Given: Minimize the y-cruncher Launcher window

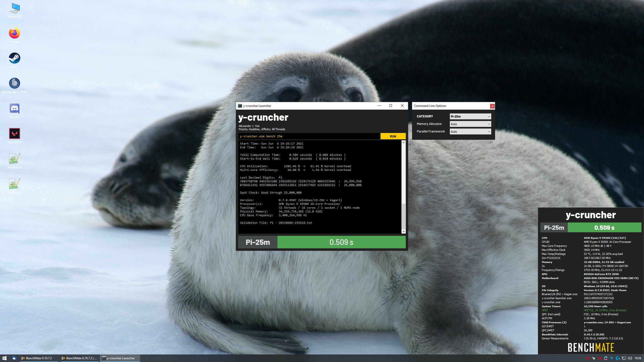Looking at the screenshot, I should tap(379, 106).
